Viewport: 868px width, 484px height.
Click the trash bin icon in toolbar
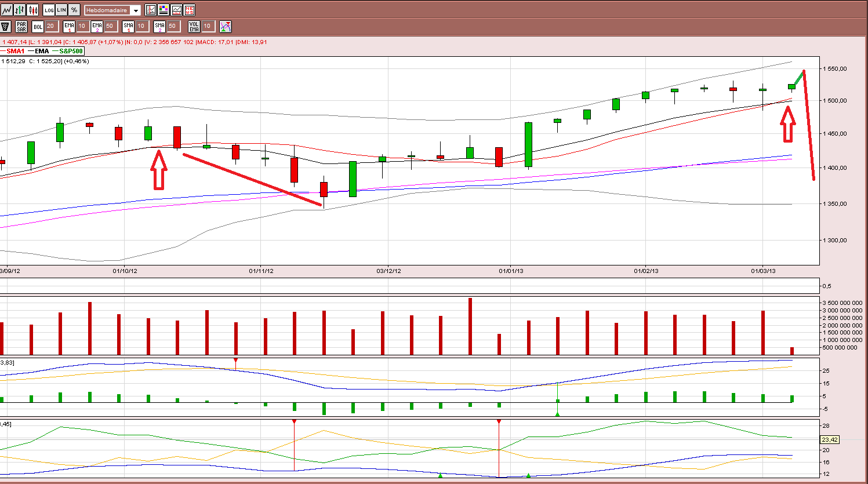click(x=6, y=27)
